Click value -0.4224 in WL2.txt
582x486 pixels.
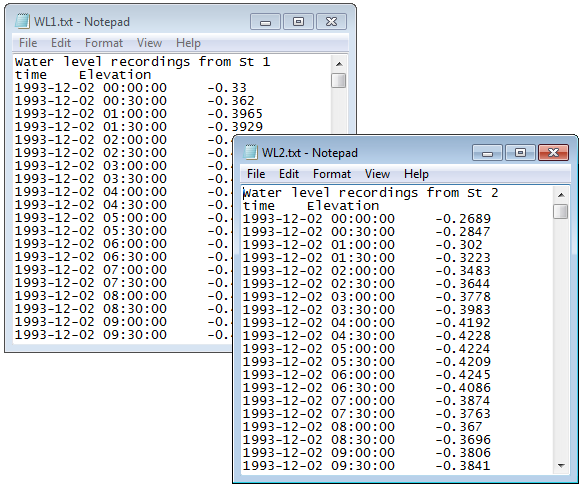coord(463,349)
